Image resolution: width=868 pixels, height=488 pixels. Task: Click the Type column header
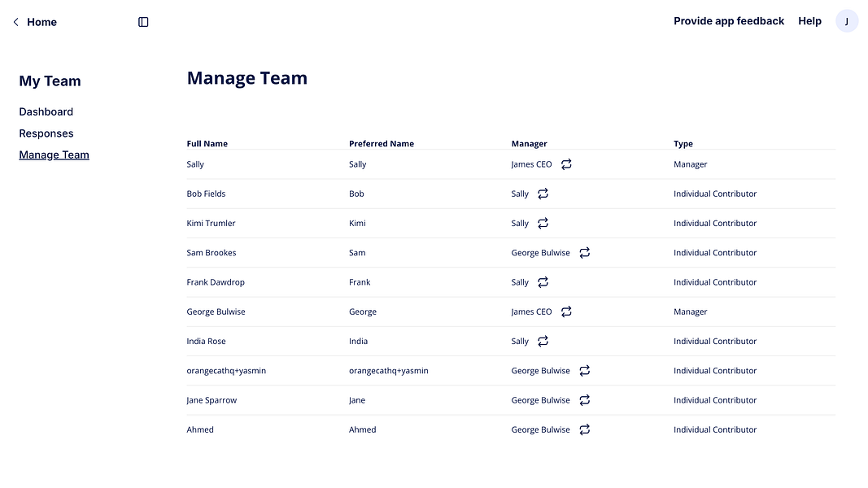pyautogui.click(x=683, y=143)
